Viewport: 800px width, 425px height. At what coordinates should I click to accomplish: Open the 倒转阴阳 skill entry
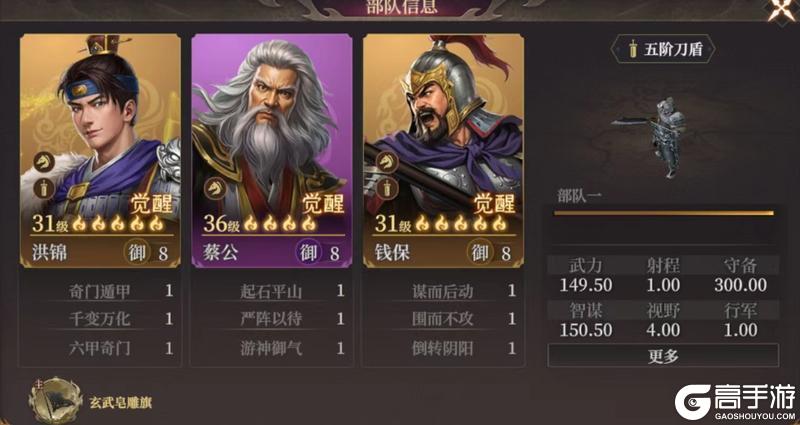click(443, 349)
